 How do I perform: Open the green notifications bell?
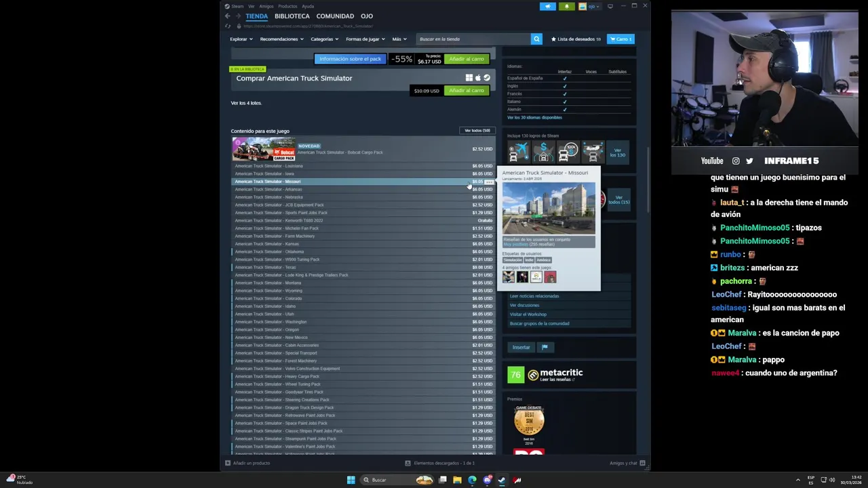pyautogui.click(x=567, y=6)
